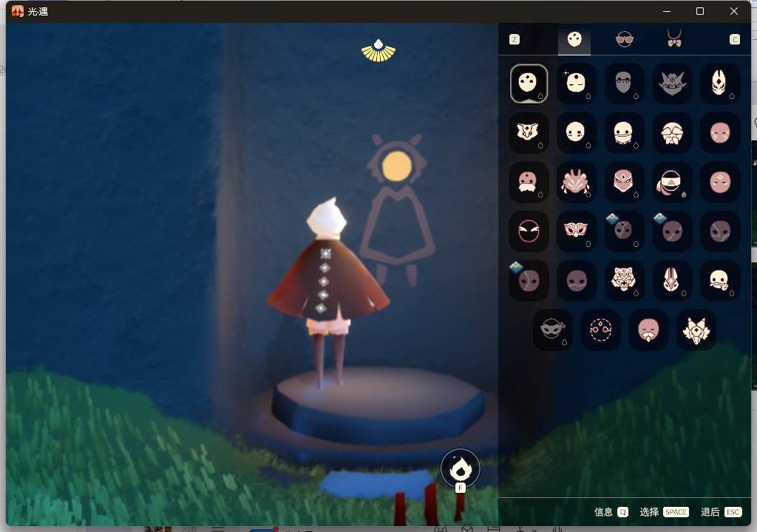The image size is (757, 532).
Task: Select the sleepy closed-eyes mask with sparkle
Action: (x=576, y=83)
